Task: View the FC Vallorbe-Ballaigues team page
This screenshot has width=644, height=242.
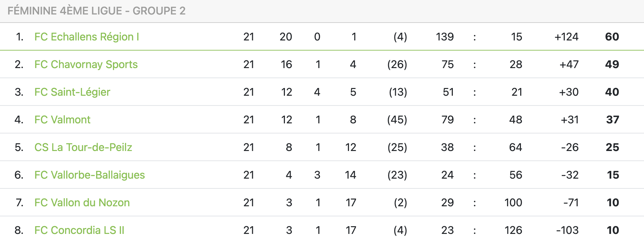Action: coord(90,175)
